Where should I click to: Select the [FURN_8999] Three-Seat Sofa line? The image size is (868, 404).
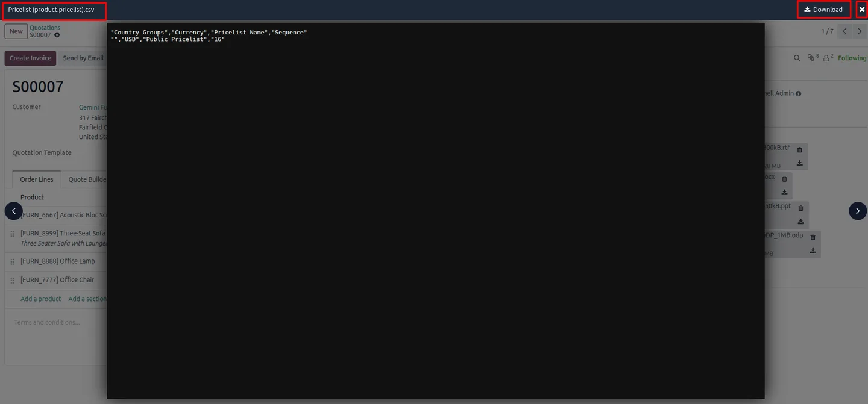[63, 234]
